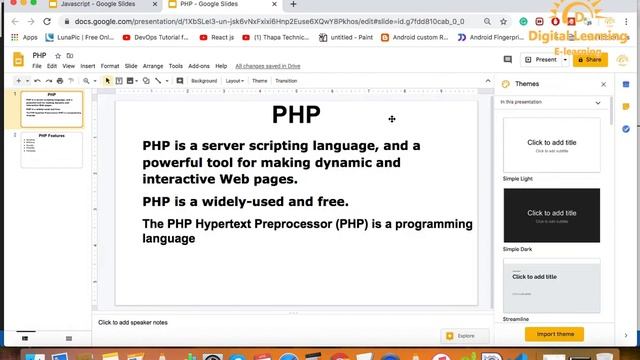The image size is (640, 360).
Task: Click Import theme button
Action: (555, 334)
